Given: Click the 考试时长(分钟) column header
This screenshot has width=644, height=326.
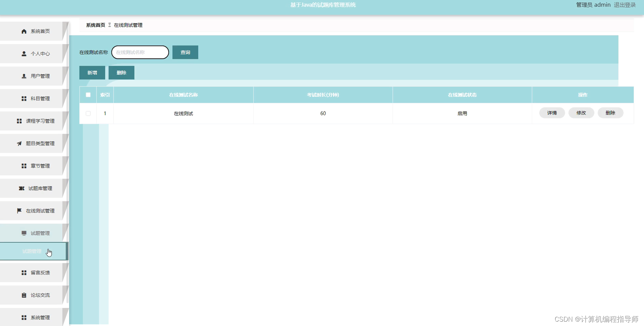Looking at the screenshot, I should pos(323,95).
